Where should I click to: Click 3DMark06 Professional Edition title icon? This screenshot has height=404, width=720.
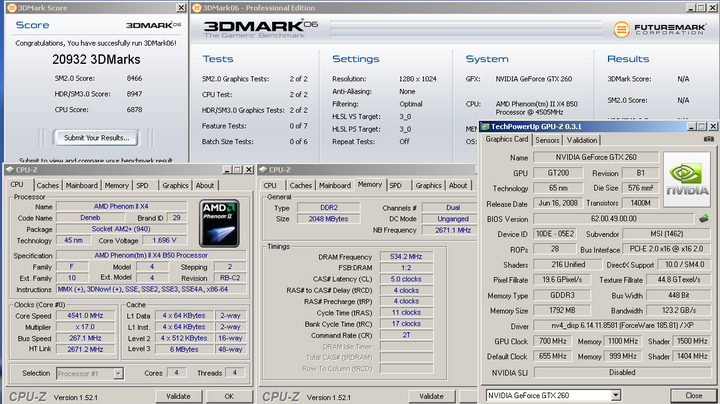click(x=197, y=8)
